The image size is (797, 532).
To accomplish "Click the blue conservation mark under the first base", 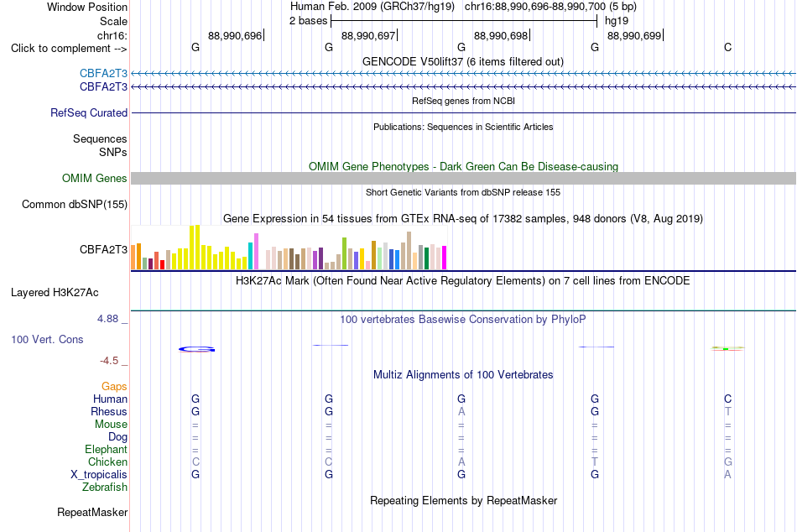I will [x=196, y=349].
